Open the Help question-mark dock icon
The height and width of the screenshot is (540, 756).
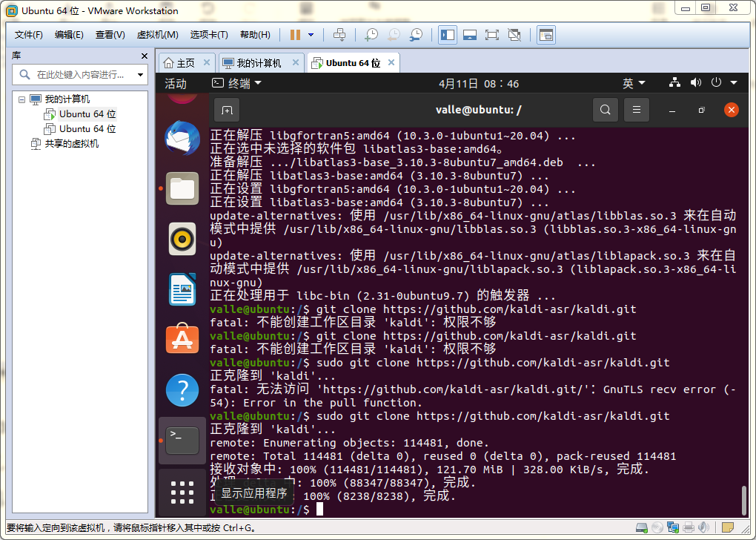182,390
